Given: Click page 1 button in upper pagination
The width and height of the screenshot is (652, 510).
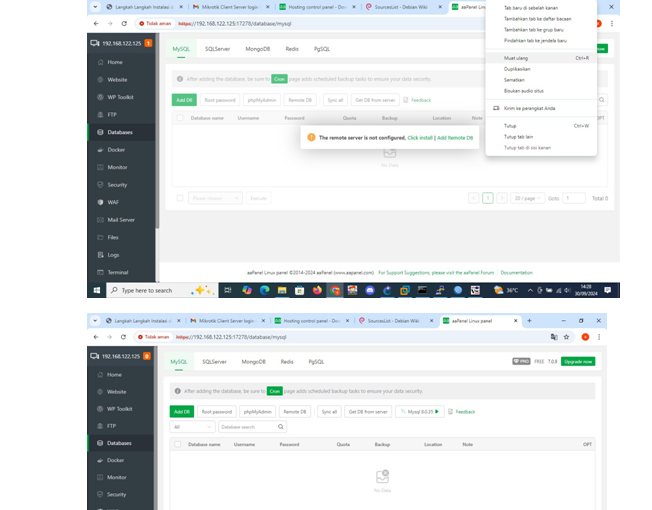Looking at the screenshot, I should point(488,198).
